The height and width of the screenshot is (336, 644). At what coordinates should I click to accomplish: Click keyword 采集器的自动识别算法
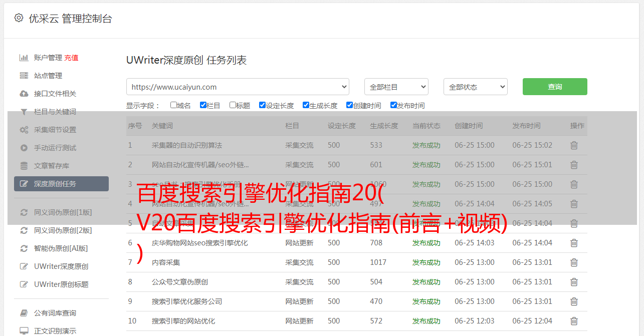point(187,145)
